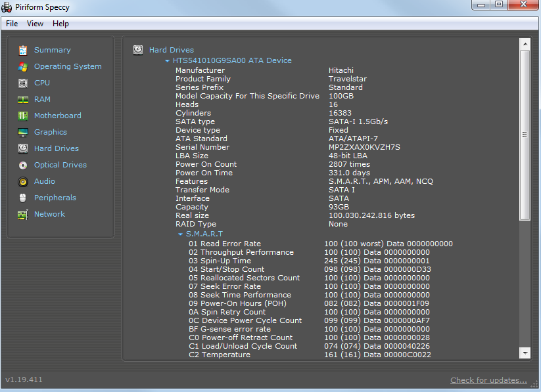The image size is (541, 392).
Task: Click the version number v1.19.411
Action: click(x=24, y=380)
